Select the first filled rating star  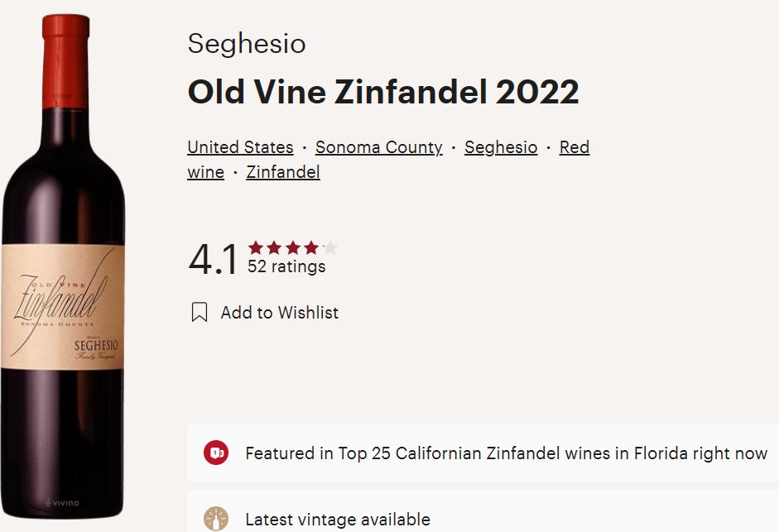257,246
